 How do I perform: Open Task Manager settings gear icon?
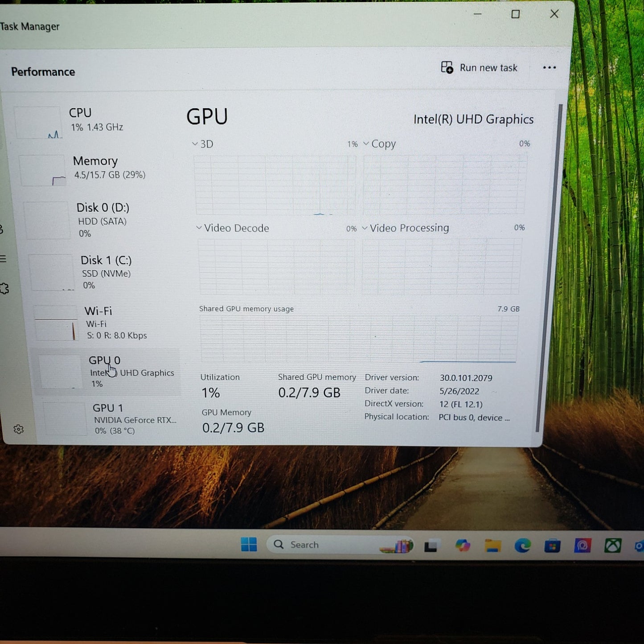(x=18, y=429)
